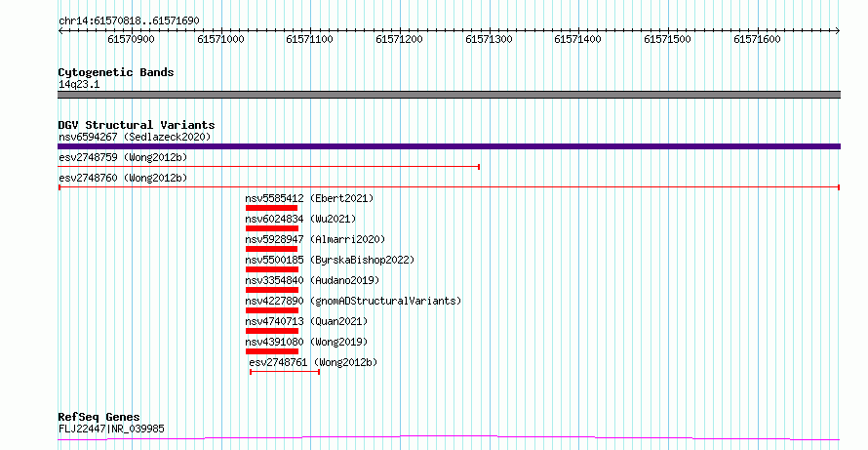The image size is (868, 450).
Task: Open nsv6594267 (Sedlazeck2020) variant label
Action: click(x=135, y=137)
